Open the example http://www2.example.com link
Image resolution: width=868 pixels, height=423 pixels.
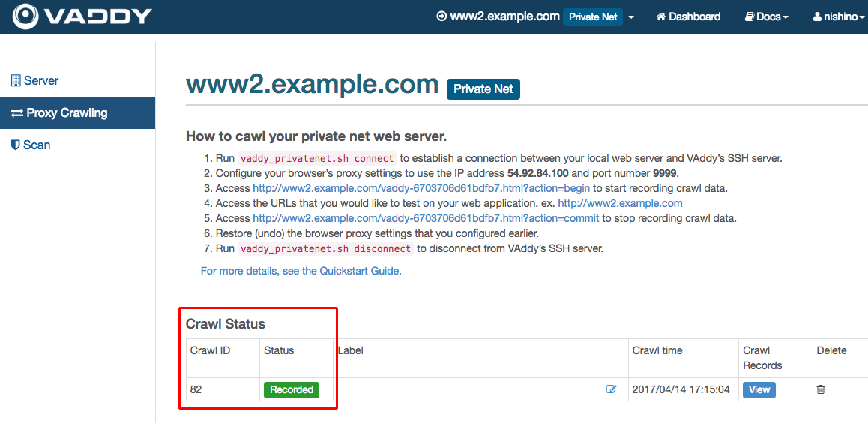click(x=620, y=203)
